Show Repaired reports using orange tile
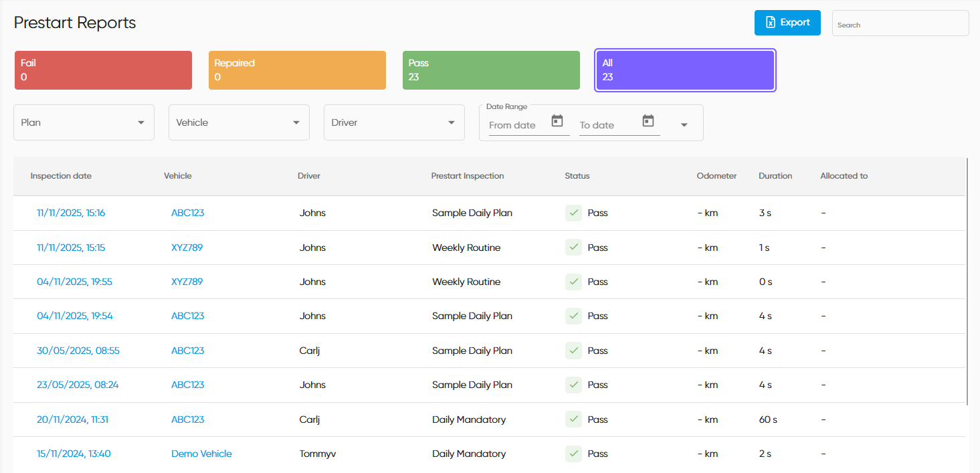Image resolution: width=980 pixels, height=473 pixels. click(x=297, y=70)
